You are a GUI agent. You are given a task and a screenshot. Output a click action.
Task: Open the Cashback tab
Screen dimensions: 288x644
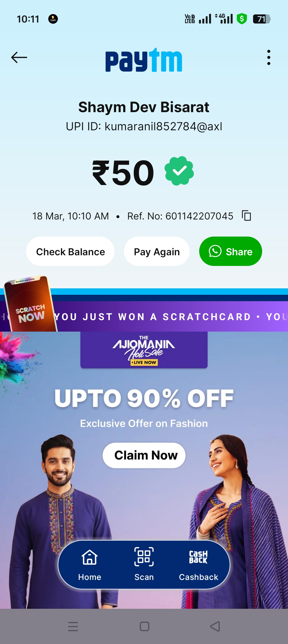[198, 565]
